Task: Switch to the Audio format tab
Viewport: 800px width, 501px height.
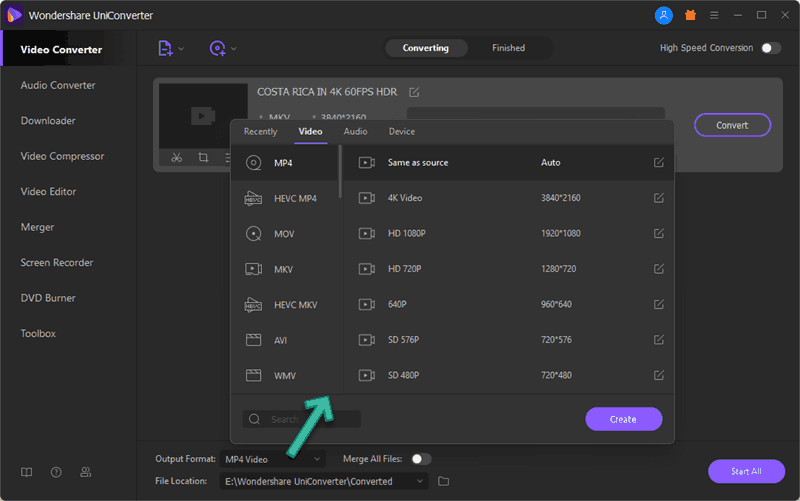Action: pyautogui.click(x=356, y=132)
